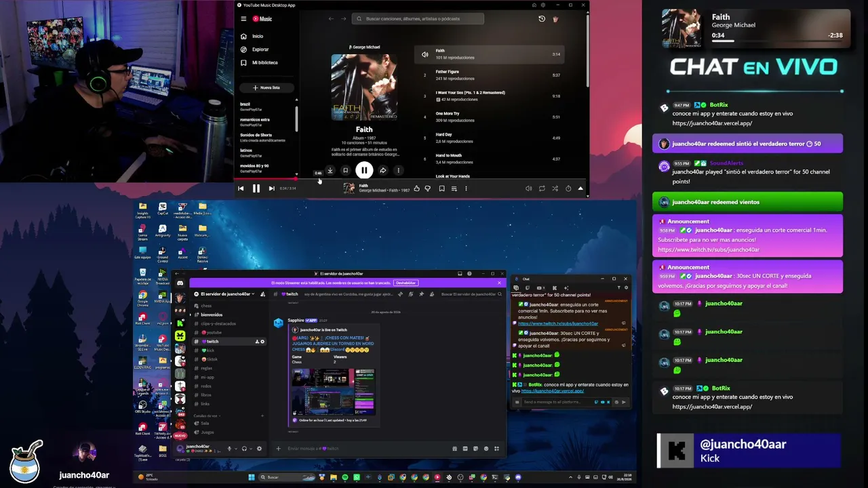Open Discord emoji picker in message bar
Image resolution: width=868 pixels, height=488 pixels.
(x=486, y=449)
